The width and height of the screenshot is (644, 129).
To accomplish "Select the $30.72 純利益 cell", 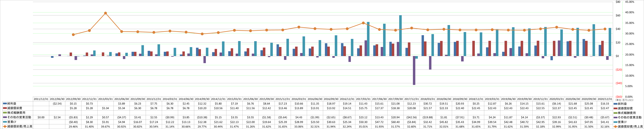I will 428,103.
